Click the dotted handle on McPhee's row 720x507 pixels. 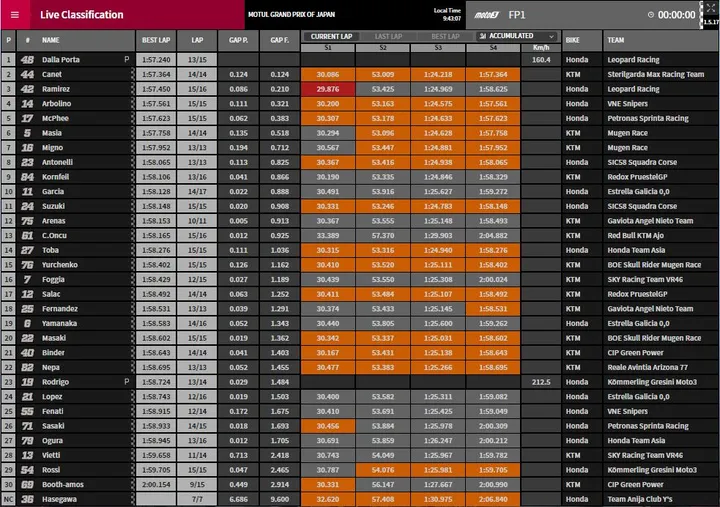point(133,118)
